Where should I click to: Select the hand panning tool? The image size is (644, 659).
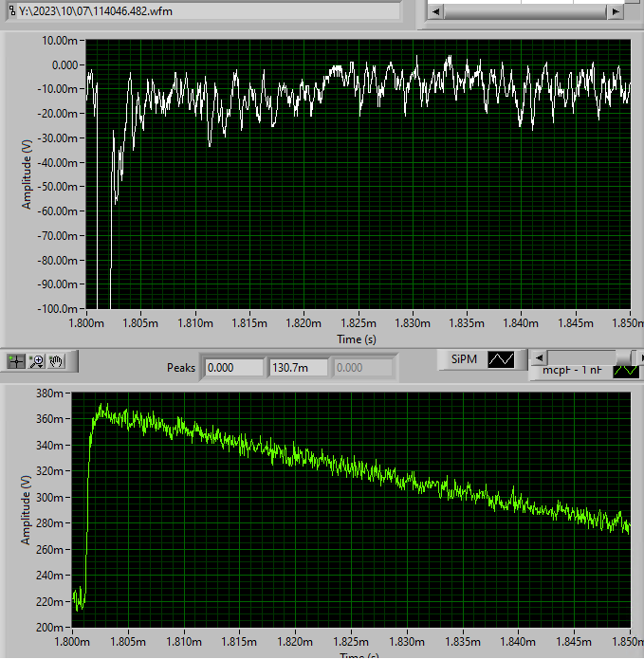coord(56,361)
